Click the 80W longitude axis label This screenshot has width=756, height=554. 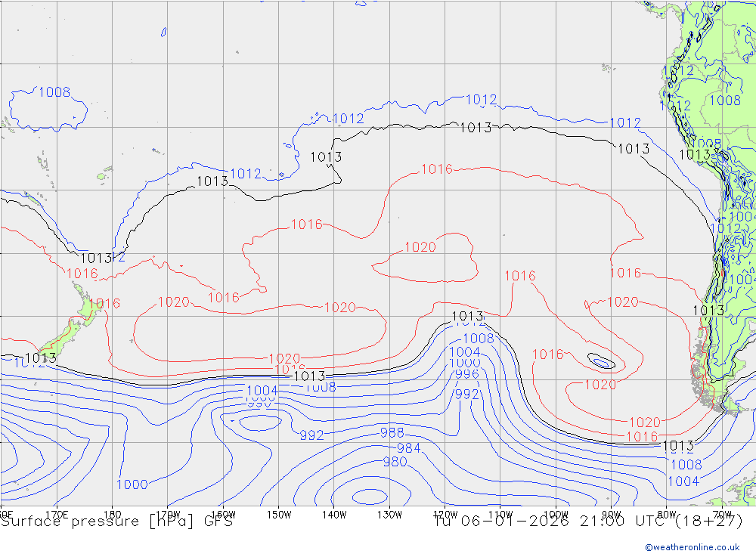pyautogui.click(x=667, y=515)
